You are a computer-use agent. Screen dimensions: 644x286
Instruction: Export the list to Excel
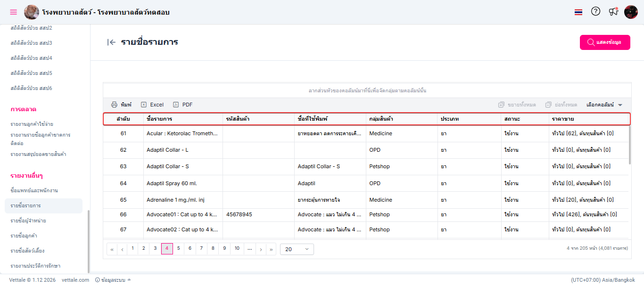tap(152, 105)
